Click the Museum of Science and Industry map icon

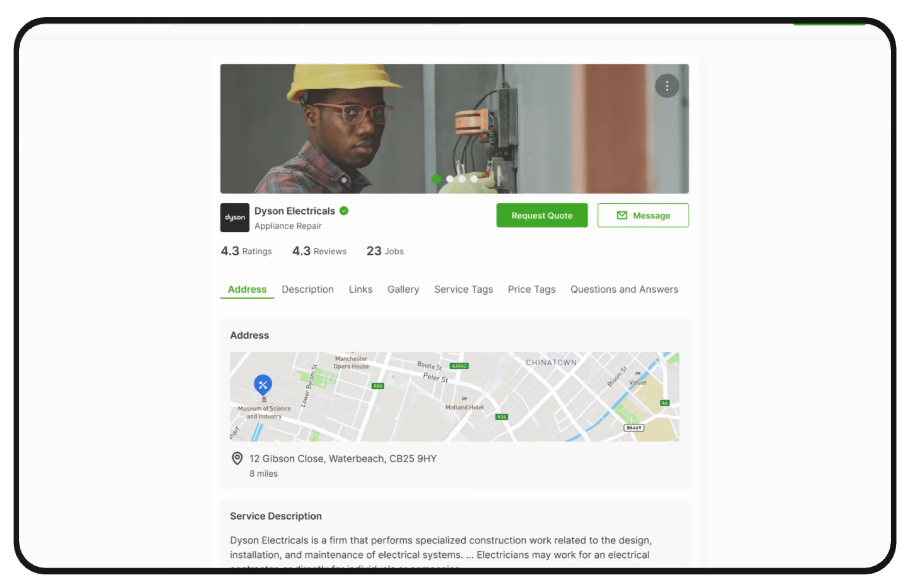click(x=264, y=399)
